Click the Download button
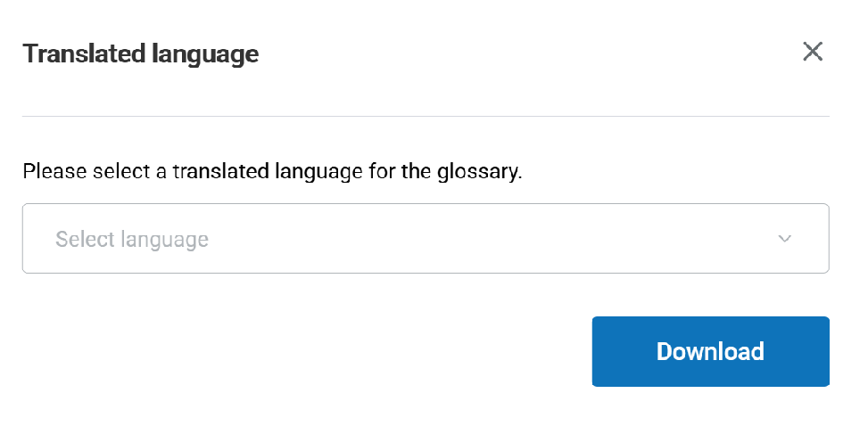Viewport: 868px width, 426px height. (x=710, y=351)
